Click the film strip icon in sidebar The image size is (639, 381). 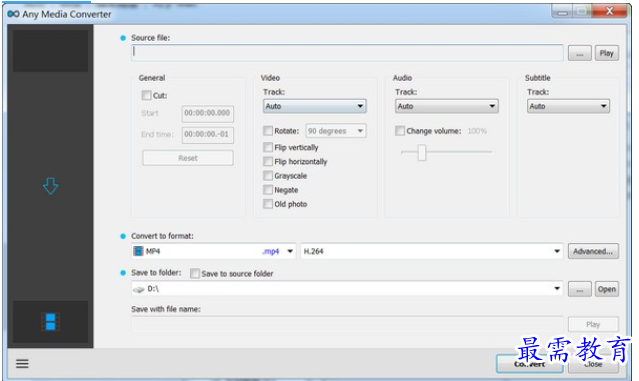tap(51, 322)
